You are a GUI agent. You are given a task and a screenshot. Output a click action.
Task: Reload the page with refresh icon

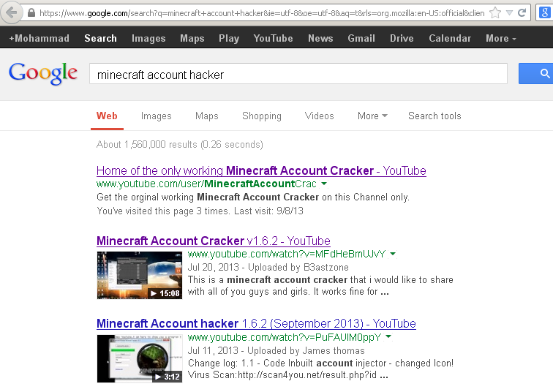522,13
